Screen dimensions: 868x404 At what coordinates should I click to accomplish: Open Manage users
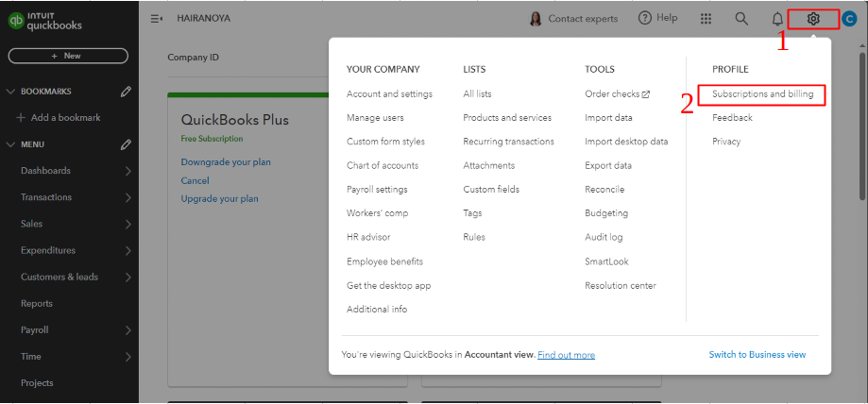pyautogui.click(x=375, y=118)
